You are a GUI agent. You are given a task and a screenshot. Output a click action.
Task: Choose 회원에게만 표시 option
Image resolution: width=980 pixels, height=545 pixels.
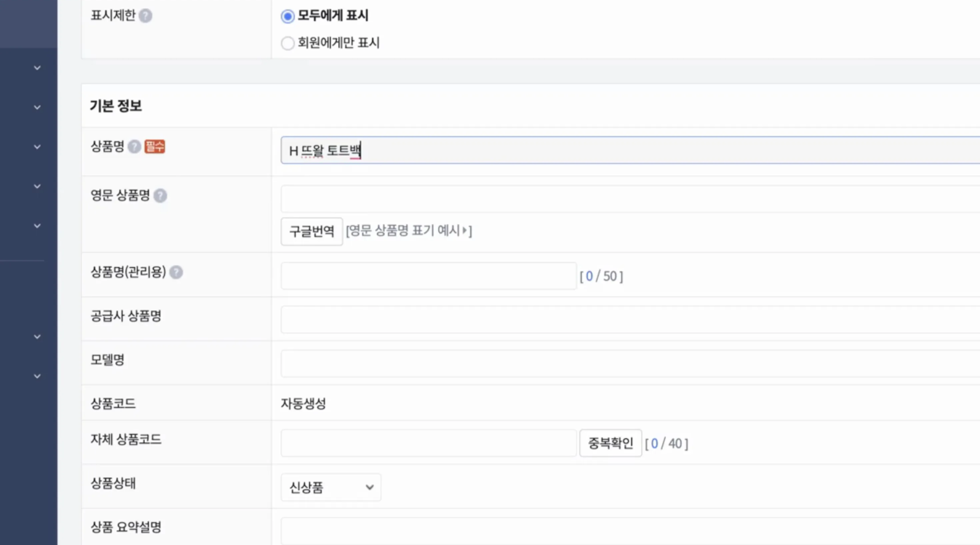click(x=287, y=43)
